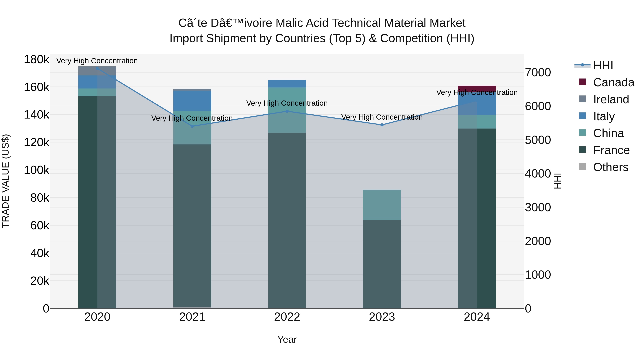Click the China segment of 2023 bar
This screenshot has width=644, height=362.
382,205
